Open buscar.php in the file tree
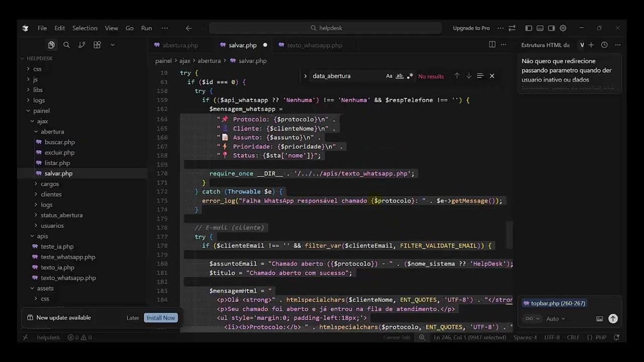The height and width of the screenshot is (362, 644). [x=59, y=142]
